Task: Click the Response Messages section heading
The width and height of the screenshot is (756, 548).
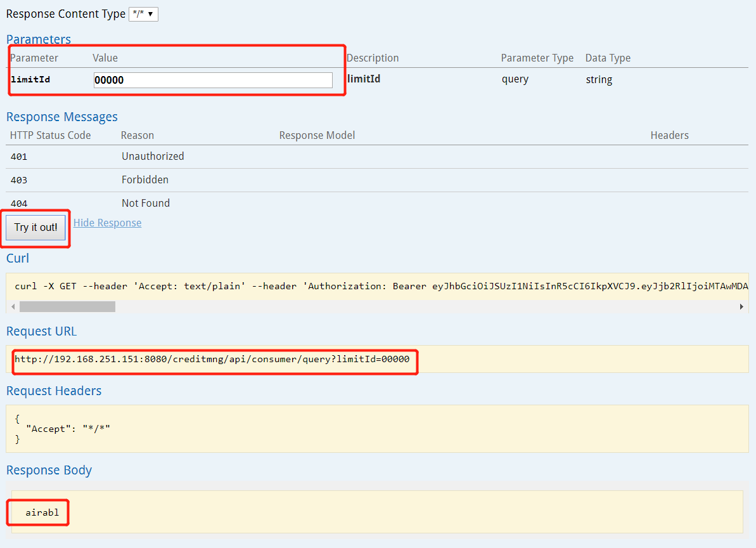Action: pos(61,117)
